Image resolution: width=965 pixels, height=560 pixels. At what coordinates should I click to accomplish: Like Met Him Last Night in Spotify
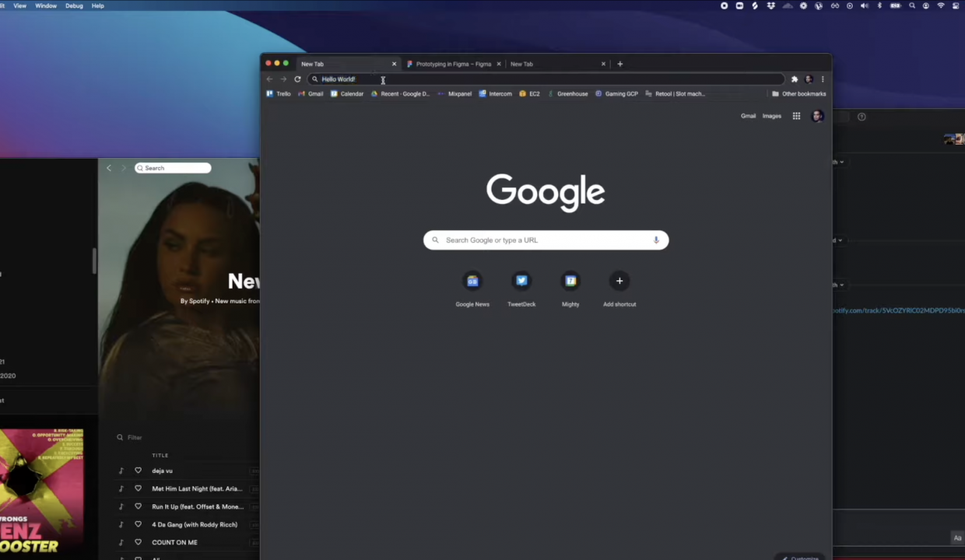pyautogui.click(x=138, y=488)
